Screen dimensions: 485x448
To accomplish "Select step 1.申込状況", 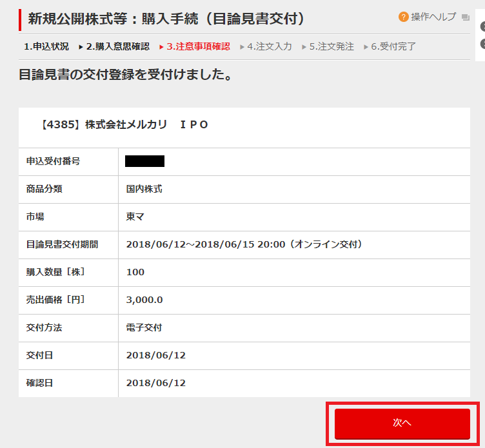I will pos(46,46).
